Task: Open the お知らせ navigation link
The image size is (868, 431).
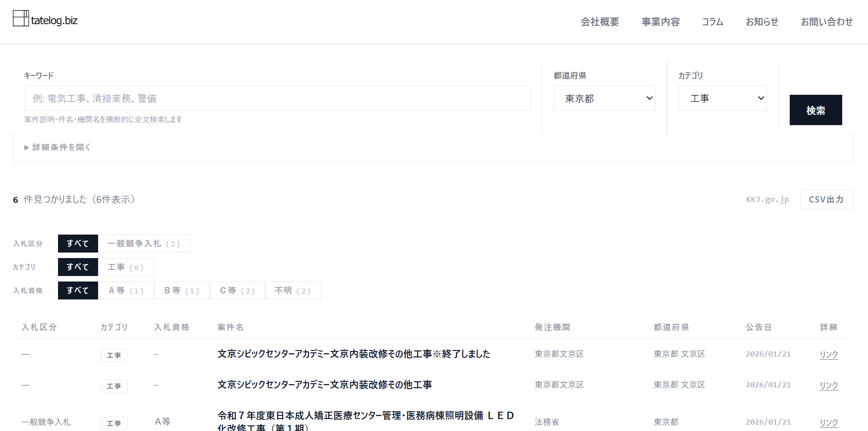Action: (x=761, y=22)
